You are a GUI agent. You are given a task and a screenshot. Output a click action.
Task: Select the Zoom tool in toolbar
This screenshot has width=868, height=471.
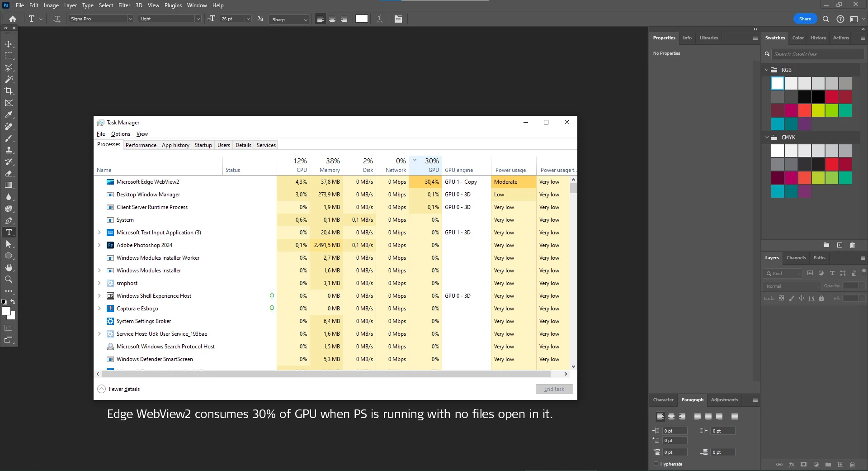9,279
